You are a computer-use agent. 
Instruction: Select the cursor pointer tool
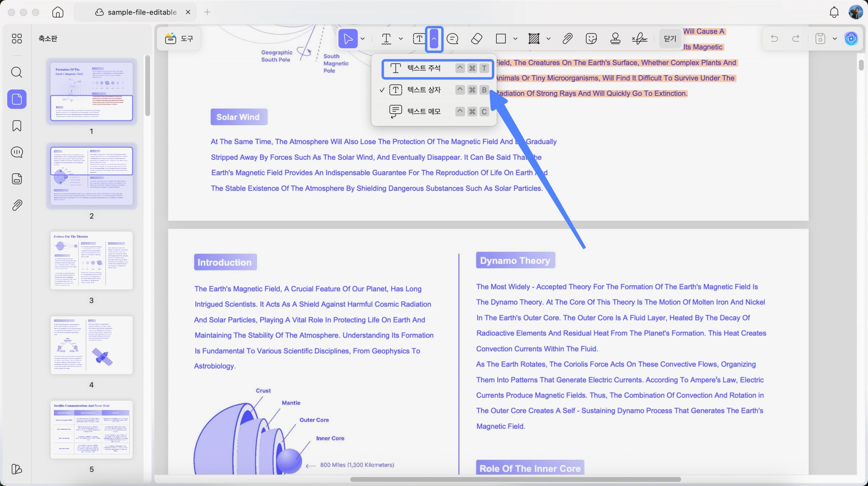click(x=348, y=39)
